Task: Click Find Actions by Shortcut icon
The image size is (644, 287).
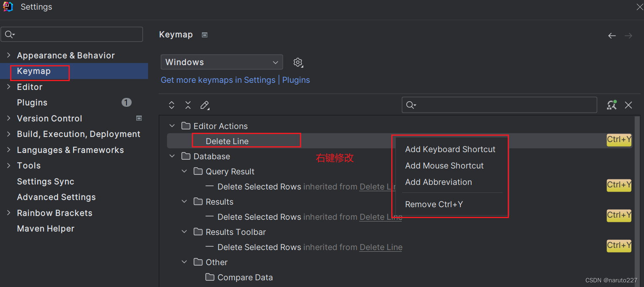Action: pos(612,105)
